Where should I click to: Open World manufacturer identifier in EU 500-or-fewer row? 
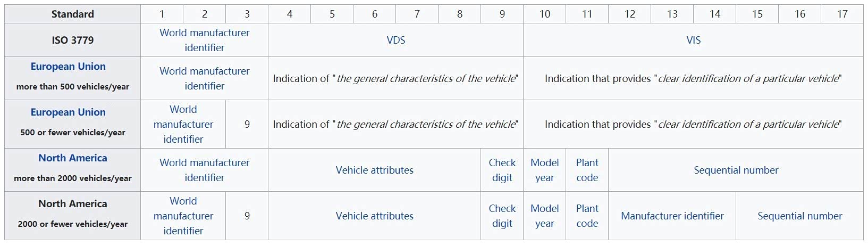coord(183,124)
